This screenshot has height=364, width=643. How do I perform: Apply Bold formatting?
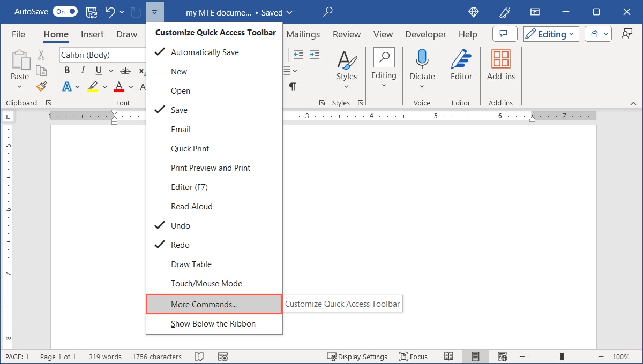pyautogui.click(x=67, y=70)
